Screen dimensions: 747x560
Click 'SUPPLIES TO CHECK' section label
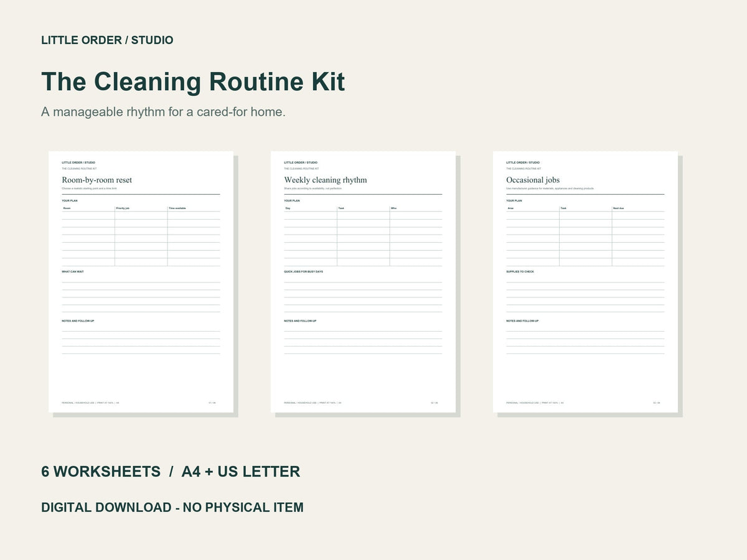click(x=520, y=272)
